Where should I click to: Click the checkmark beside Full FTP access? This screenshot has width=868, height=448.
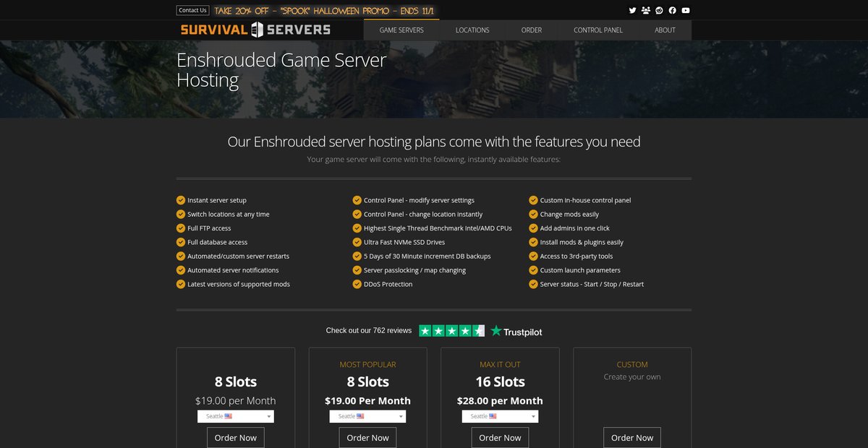coord(181,228)
